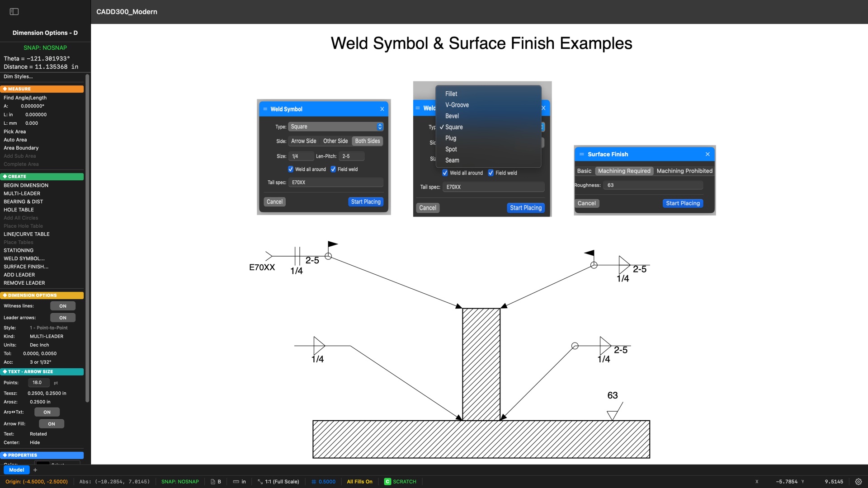The height and width of the screenshot is (488, 868).
Task: Click the Len-Pitch 2-5 field
Action: click(x=352, y=156)
